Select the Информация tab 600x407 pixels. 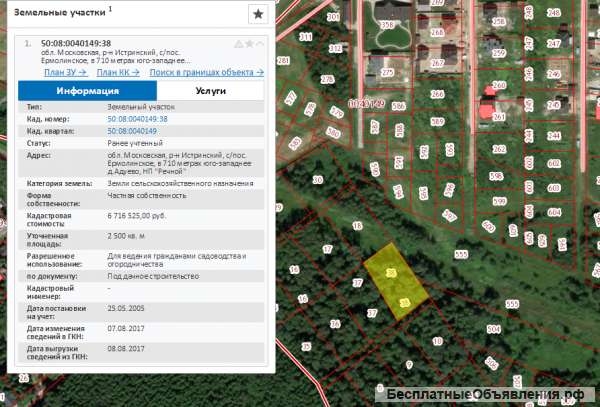click(88, 91)
